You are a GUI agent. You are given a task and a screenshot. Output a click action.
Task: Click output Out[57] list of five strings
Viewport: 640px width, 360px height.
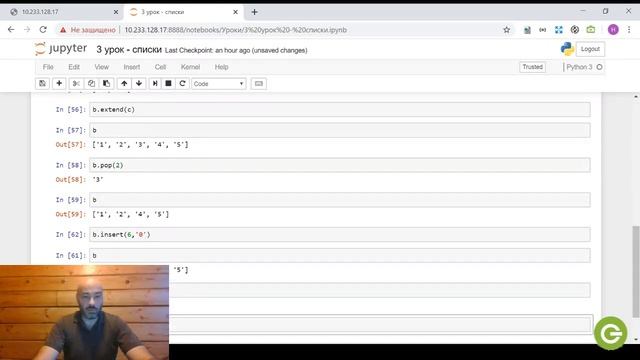click(x=140, y=144)
